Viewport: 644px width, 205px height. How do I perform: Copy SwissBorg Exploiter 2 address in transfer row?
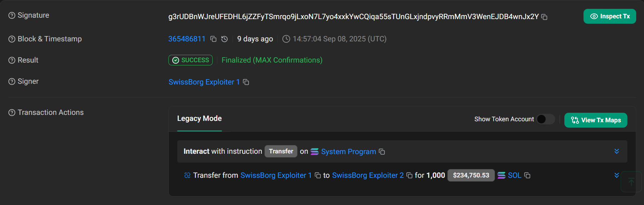pyautogui.click(x=409, y=175)
